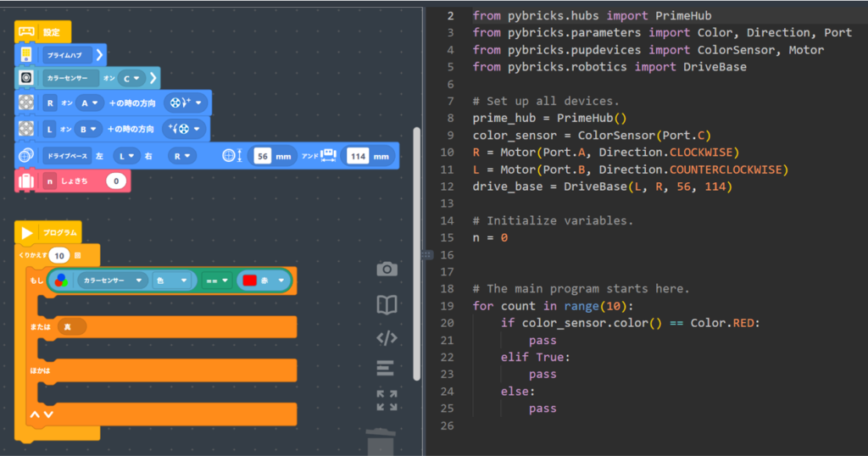Screen dimensions: 868x456
Task: Click the repeat count 10 field
Action: coord(58,255)
